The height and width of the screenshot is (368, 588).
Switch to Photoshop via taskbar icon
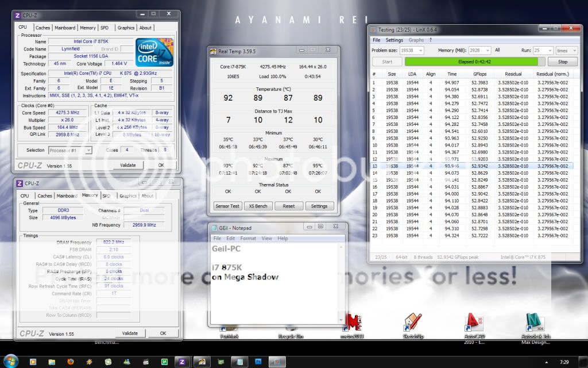click(x=258, y=362)
